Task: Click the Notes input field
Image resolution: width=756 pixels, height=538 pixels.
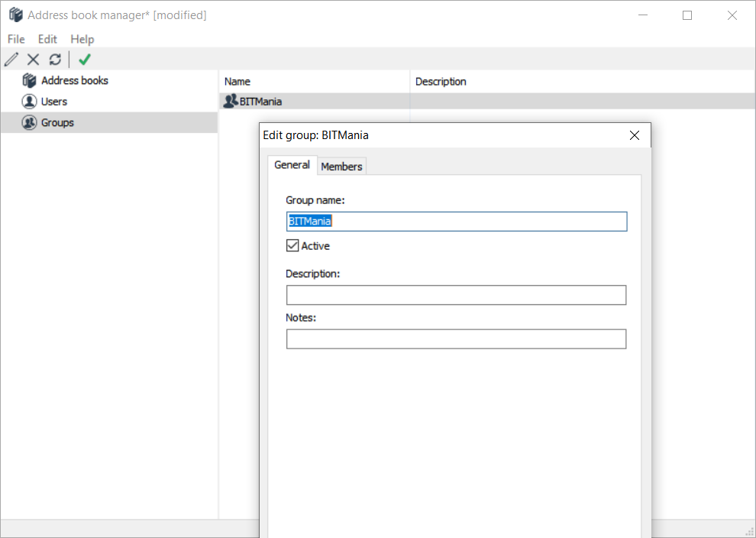Action: click(456, 339)
